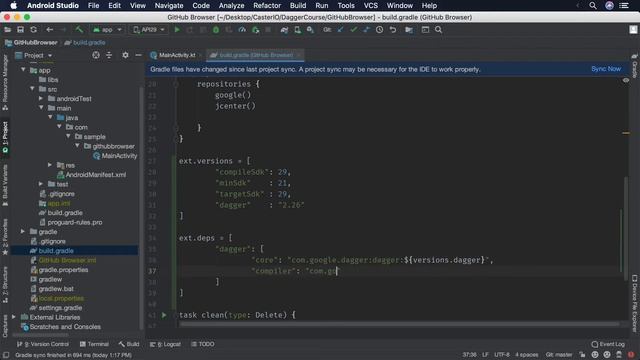Screen dimensions: 640x360
Task: Open profiler gauge icon
Action: pyautogui.click(x=242, y=30)
